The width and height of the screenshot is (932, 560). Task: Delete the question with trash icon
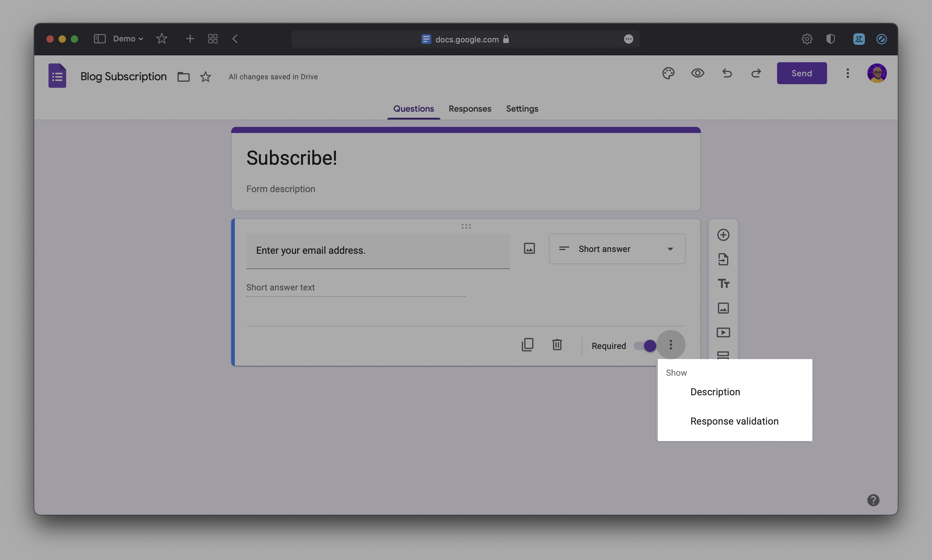point(557,345)
